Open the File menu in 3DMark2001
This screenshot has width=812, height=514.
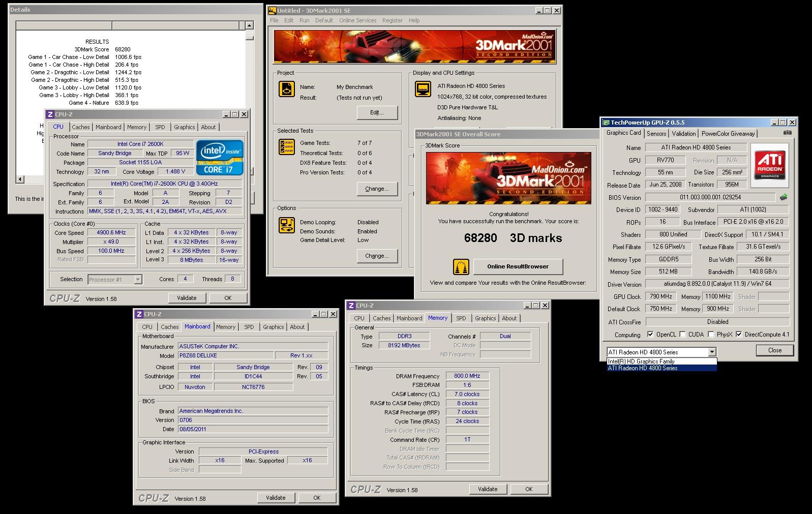pyautogui.click(x=274, y=20)
